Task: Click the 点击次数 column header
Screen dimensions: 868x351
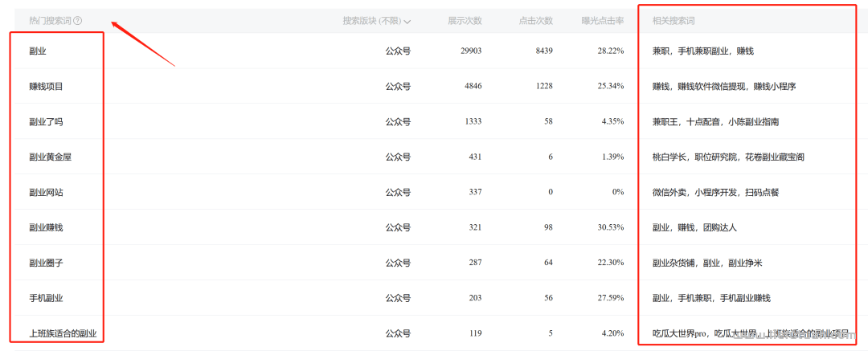Action: coord(536,21)
